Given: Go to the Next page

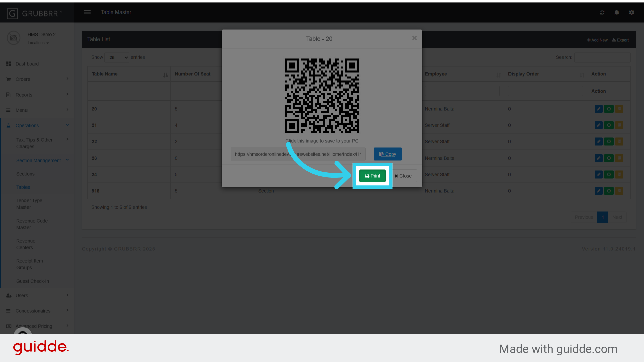Looking at the screenshot, I should point(617,217).
